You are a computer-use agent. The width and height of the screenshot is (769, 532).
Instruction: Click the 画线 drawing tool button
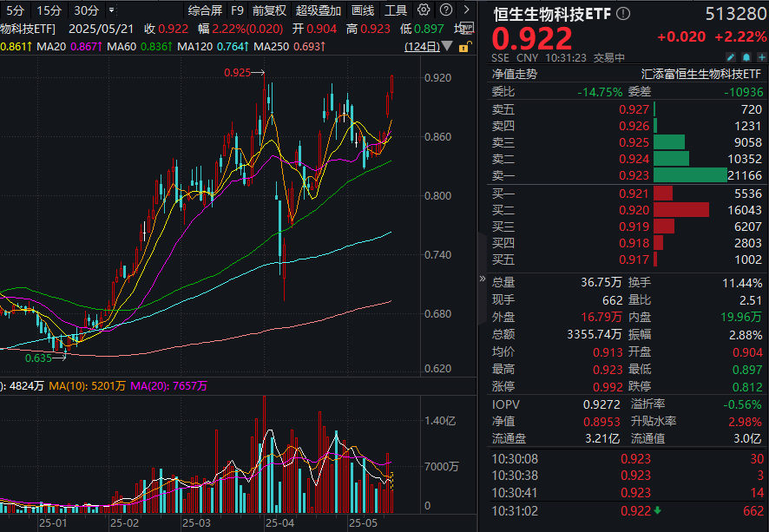(x=363, y=11)
